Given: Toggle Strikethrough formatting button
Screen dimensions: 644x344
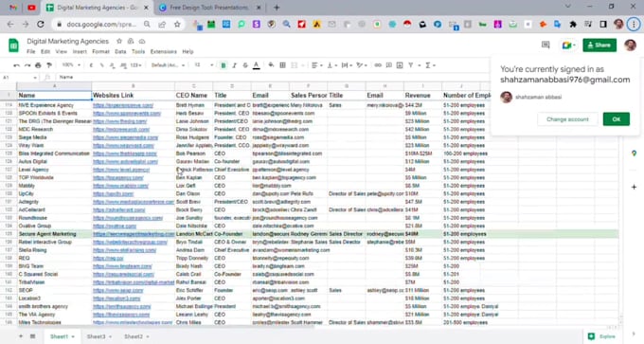Looking at the screenshot, I should pos(245,65).
